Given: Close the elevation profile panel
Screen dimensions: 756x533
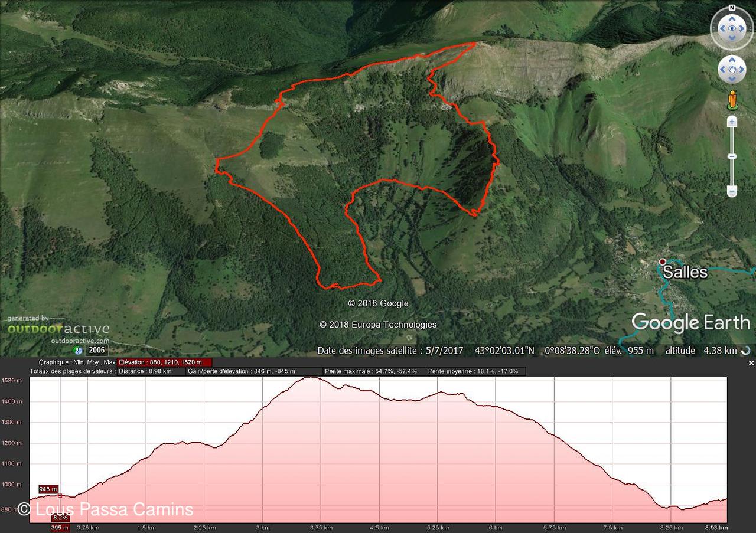Looking at the screenshot, I should [751, 363].
